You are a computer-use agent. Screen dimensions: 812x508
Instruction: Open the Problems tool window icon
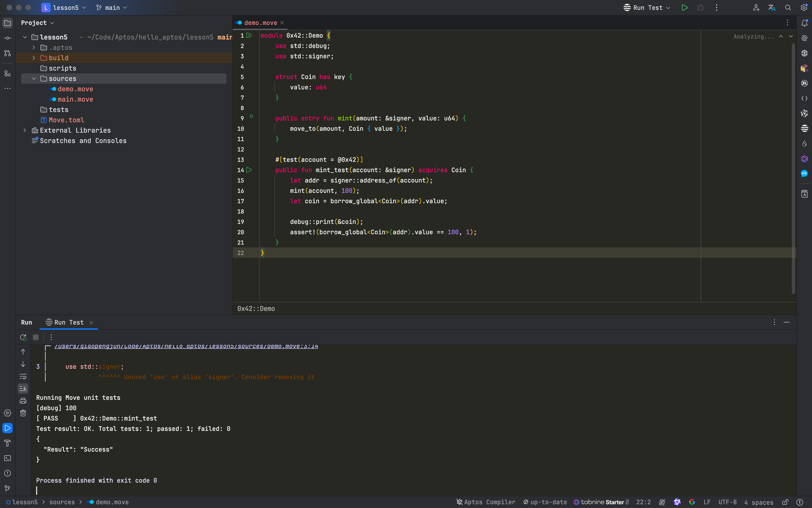point(7,473)
